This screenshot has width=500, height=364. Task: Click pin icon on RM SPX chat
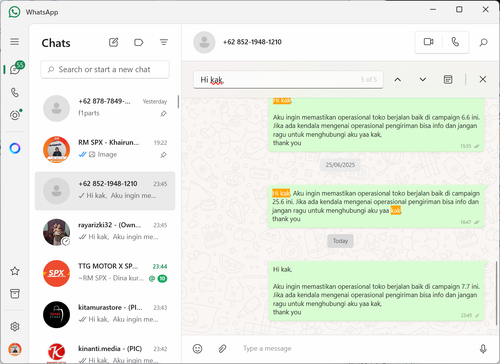pyautogui.click(x=163, y=155)
